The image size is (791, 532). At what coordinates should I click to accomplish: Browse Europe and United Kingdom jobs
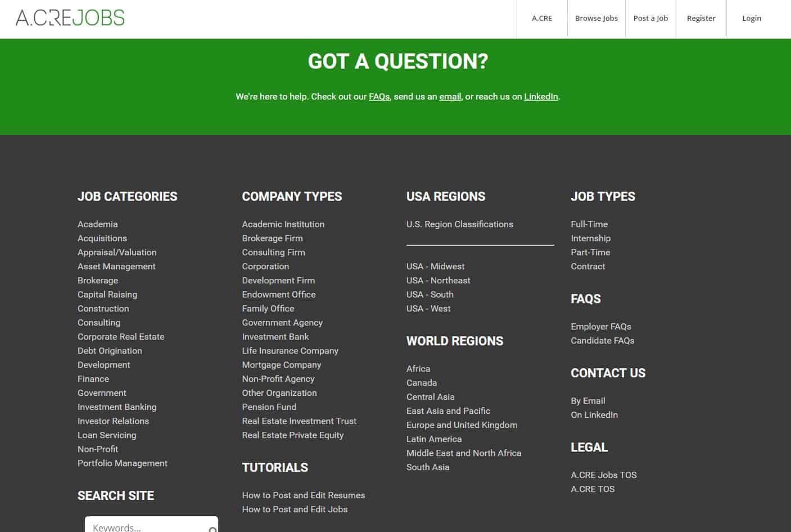point(462,425)
